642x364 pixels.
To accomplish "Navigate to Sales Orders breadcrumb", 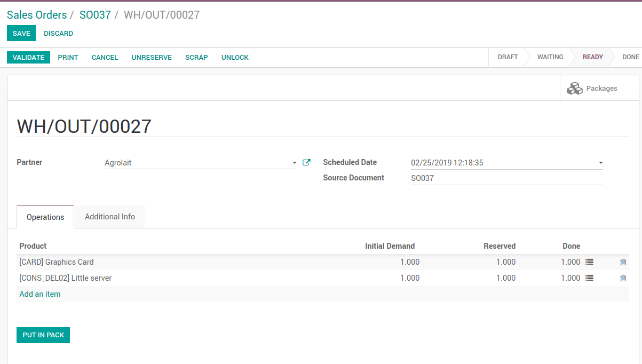I will click(37, 15).
